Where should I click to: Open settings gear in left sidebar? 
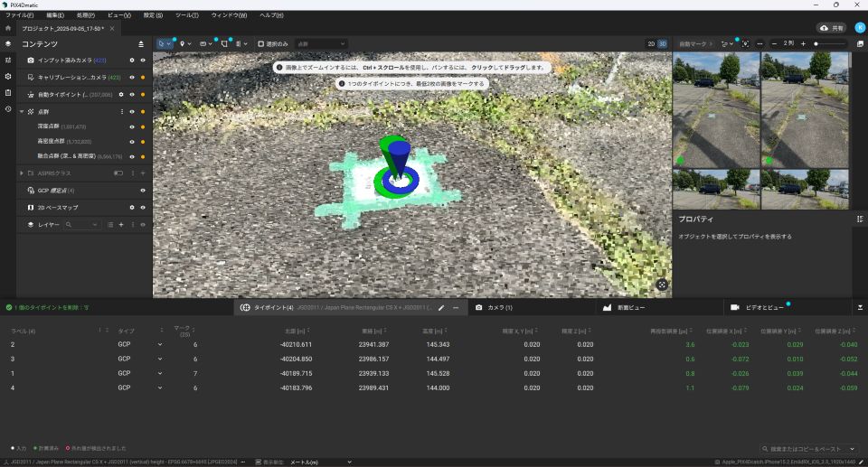click(x=8, y=76)
